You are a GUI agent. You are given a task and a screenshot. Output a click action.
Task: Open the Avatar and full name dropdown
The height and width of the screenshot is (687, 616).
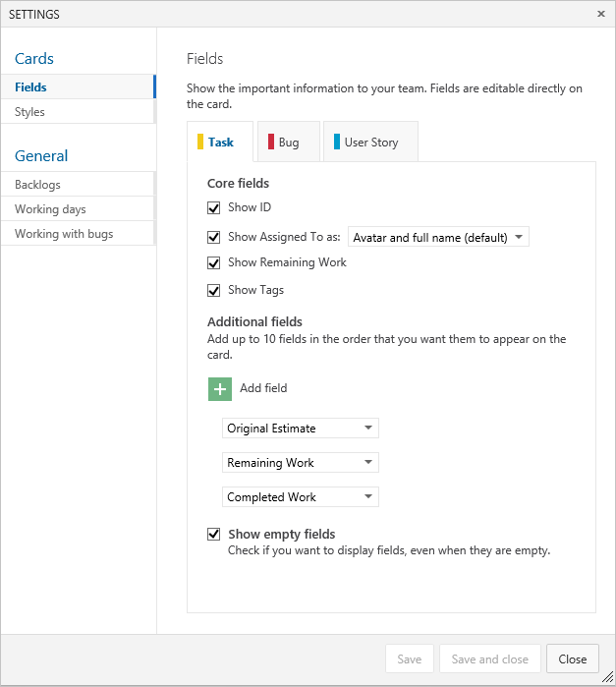(x=438, y=237)
